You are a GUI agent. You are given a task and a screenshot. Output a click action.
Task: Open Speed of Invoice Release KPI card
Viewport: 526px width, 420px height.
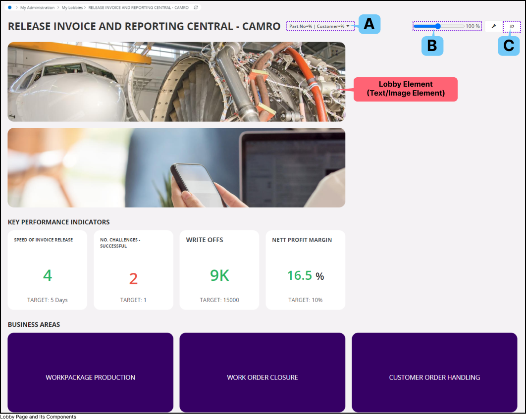click(x=47, y=270)
